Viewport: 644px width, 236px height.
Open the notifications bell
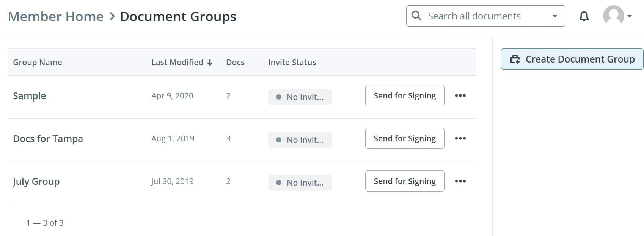[x=584, y=16]
